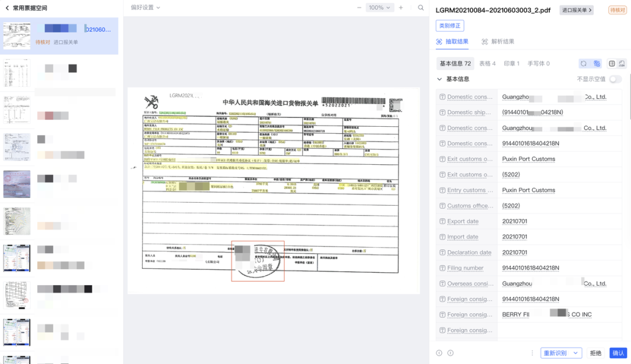
Task: Open the 100% zoom level dropdown
Action: click(x=380, y=8)
